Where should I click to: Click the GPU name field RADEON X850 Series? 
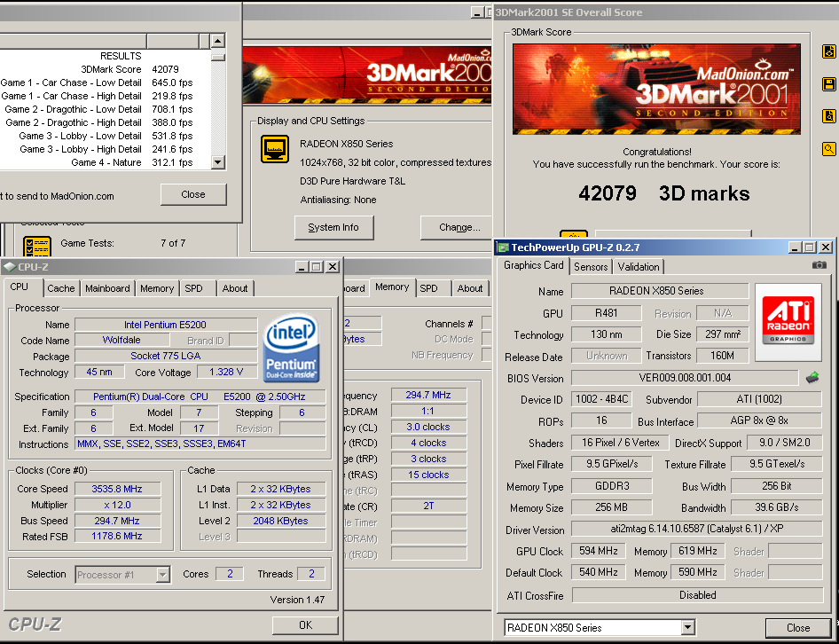coord(659,291)
